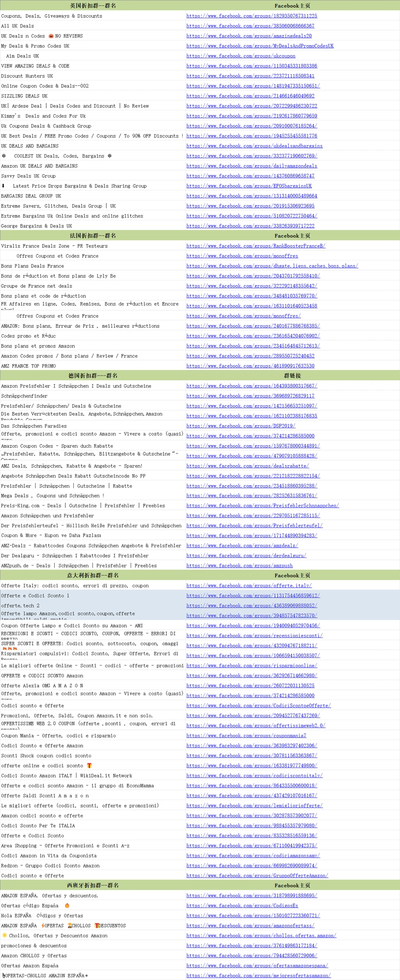Visit the CodiciScontoeOfferte group link
400x980 pixels.
pos(259,705)
